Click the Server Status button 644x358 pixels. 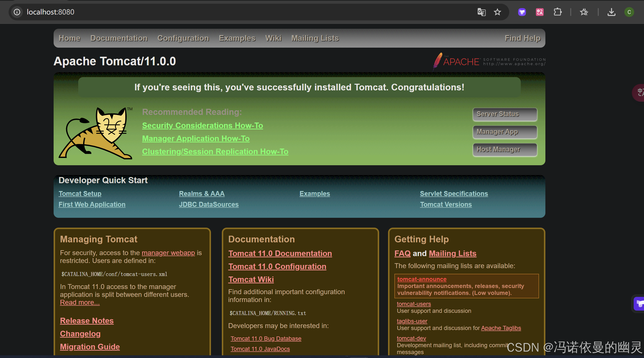(505, 114)
